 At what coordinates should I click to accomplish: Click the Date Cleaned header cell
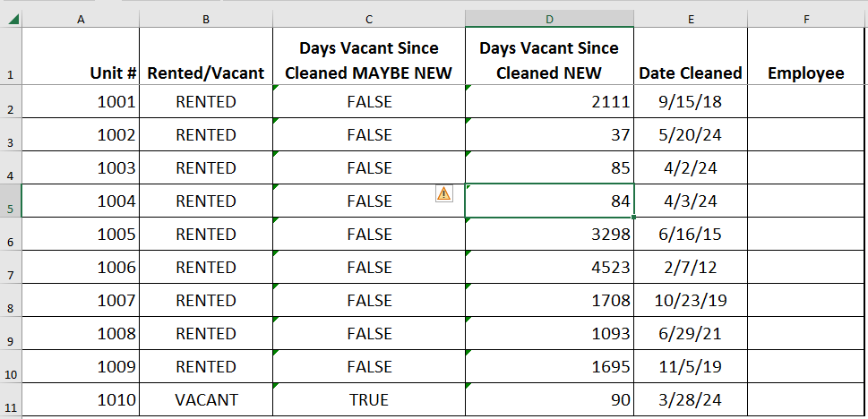(691, 56)
